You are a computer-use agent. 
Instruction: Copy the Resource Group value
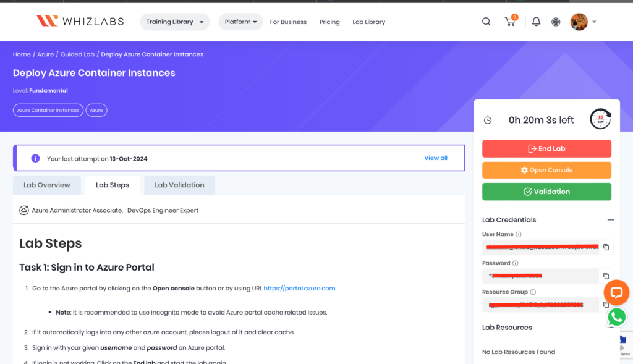[606, 305]
